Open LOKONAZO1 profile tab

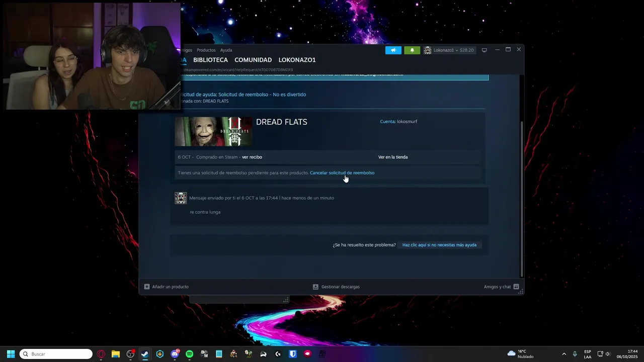tap(297, 60)
